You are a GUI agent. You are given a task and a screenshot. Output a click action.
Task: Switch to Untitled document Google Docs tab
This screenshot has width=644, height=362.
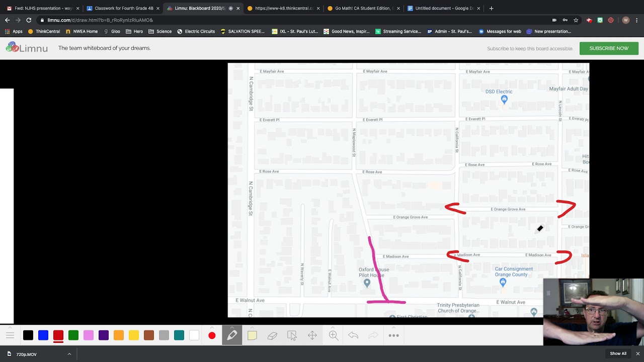tap(444, 8)
